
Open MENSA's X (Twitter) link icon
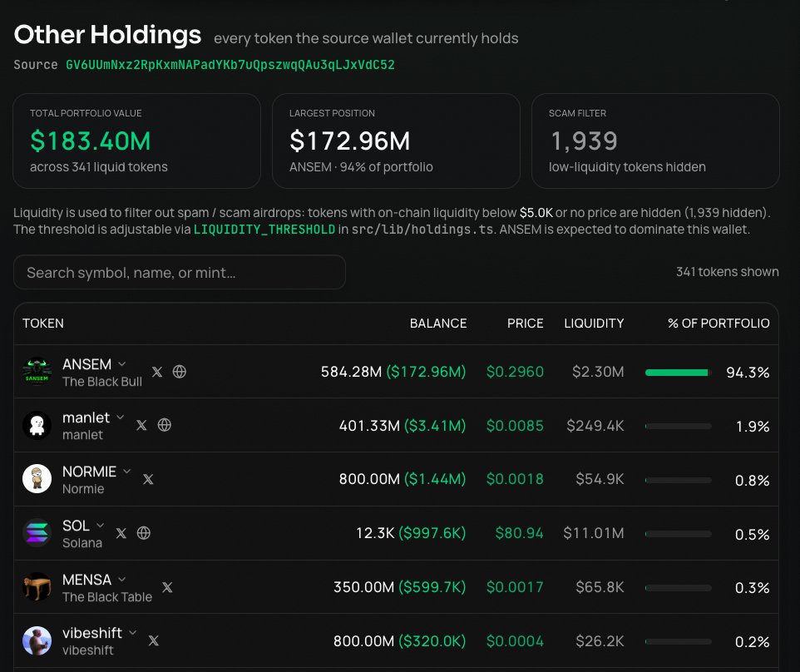[x=167, y=587]
